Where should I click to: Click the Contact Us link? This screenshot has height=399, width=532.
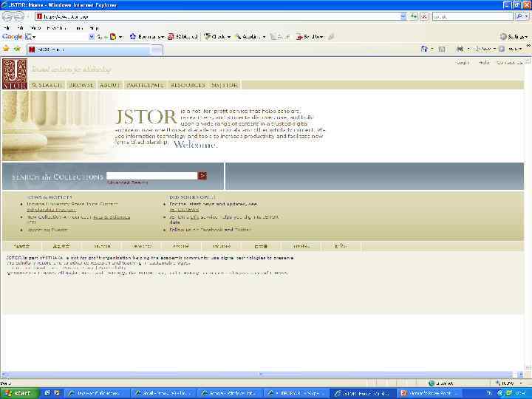[510, 62]
